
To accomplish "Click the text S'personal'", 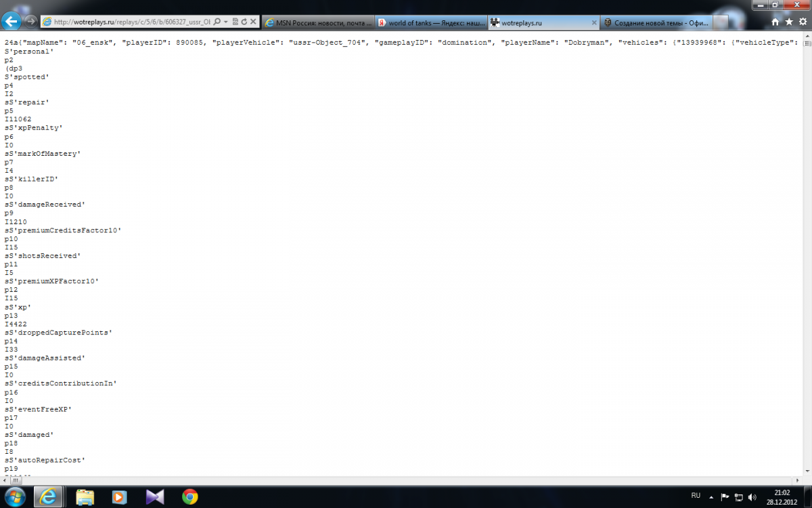I will pyautogui.click(x=29, y=51).
